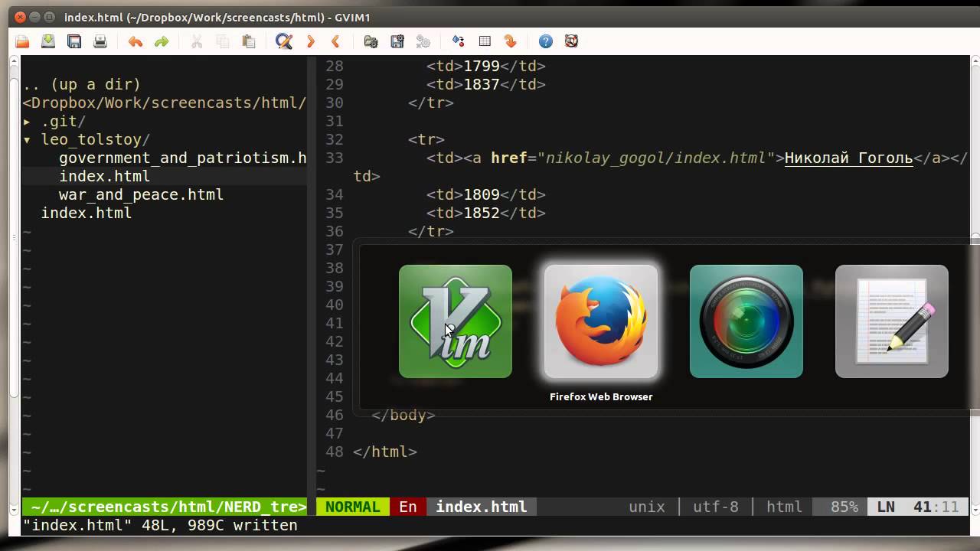Click the 'html' filetype status entry
This screenshot has height=551, width=980.
tap(784, 507)
